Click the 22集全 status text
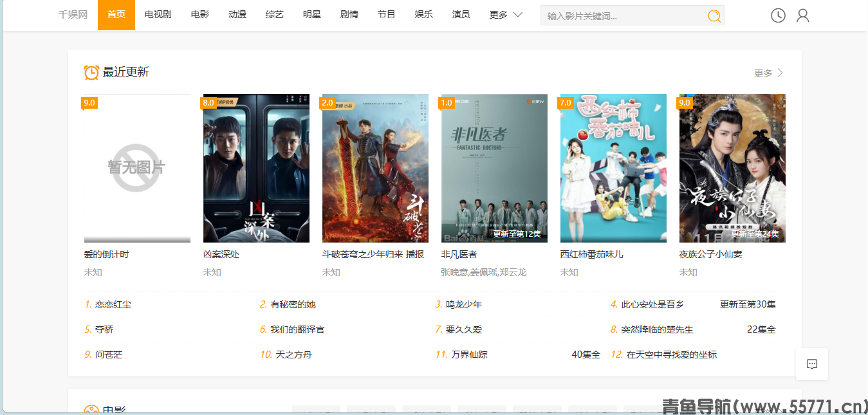The image size is (868, 415). pyautogui.click(x=761, y=330)
